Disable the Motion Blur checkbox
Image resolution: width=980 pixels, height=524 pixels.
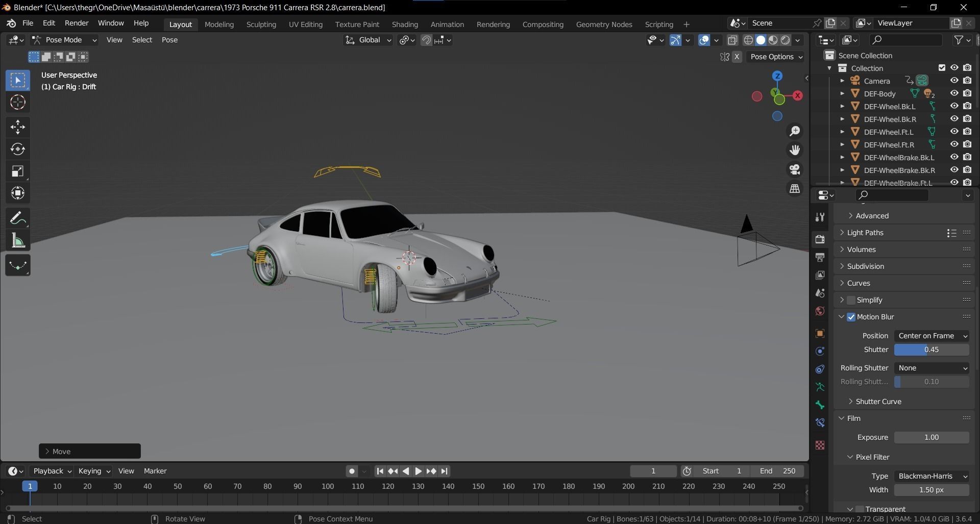point(851,317)
